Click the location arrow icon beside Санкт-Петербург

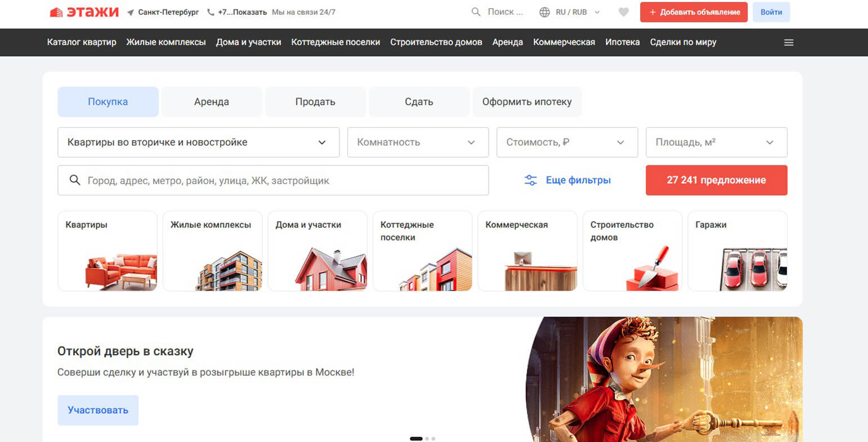click(x=131, y=12)
